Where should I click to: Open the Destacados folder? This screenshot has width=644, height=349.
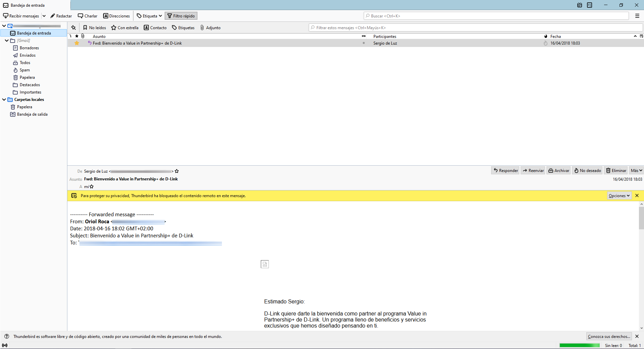tap(30, 85)
